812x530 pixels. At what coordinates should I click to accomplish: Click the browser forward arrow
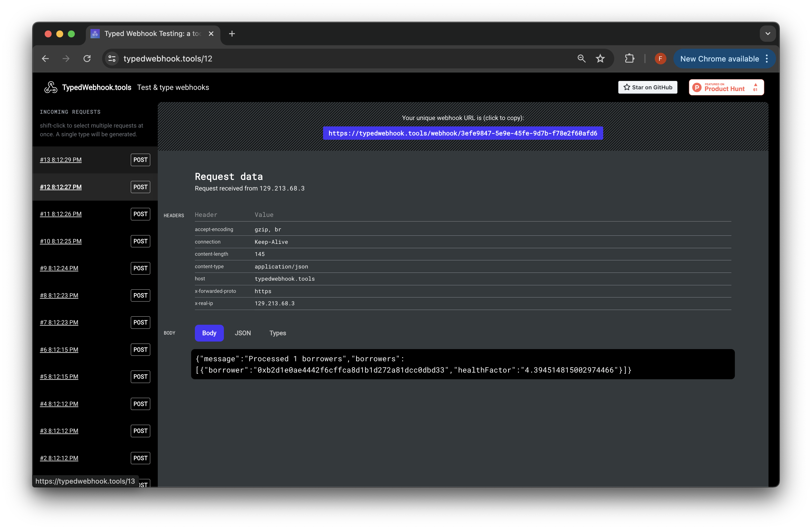[x=66, y=59]
